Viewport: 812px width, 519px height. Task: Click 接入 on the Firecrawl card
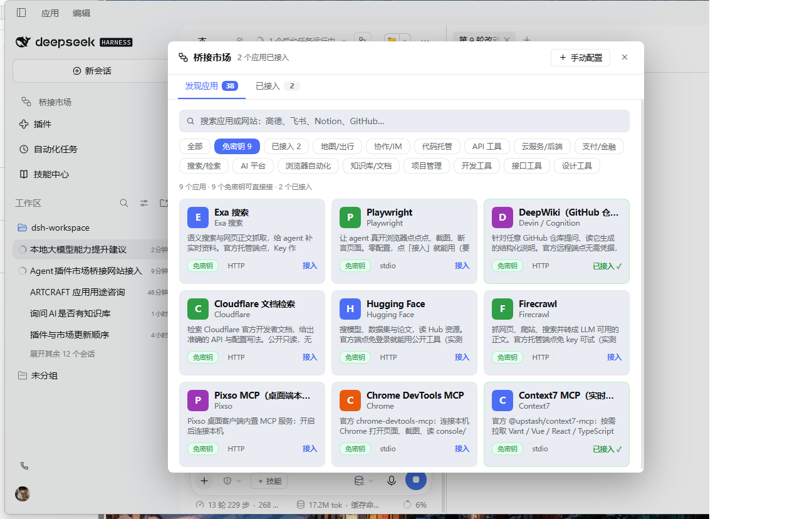pos(614,357)
